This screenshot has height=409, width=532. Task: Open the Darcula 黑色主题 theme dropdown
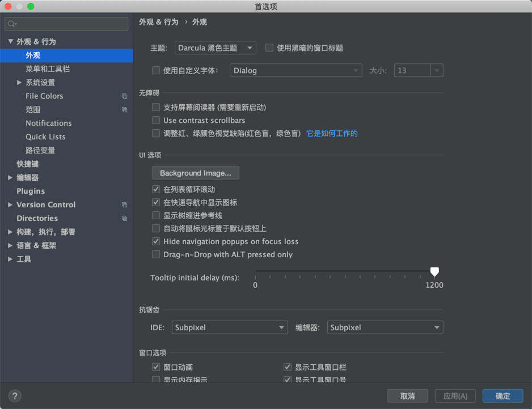pyautogui.click(x=215, y=48)
